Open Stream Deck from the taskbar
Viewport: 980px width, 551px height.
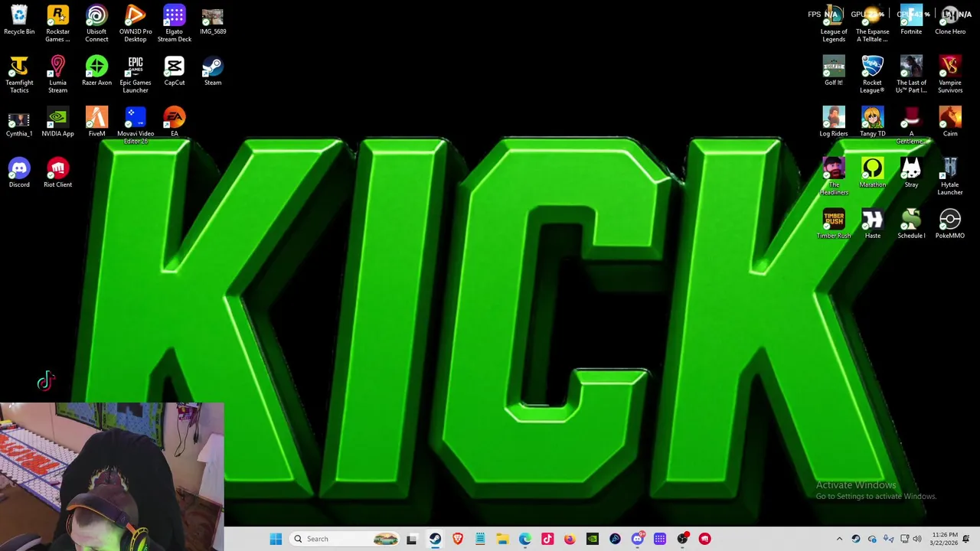pos(660,539)
